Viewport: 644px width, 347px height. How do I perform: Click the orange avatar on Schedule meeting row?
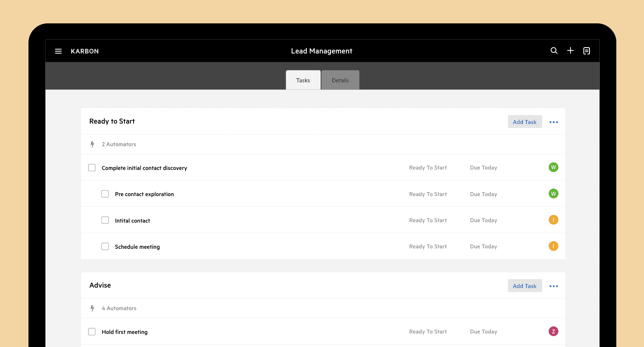(553, 246)
